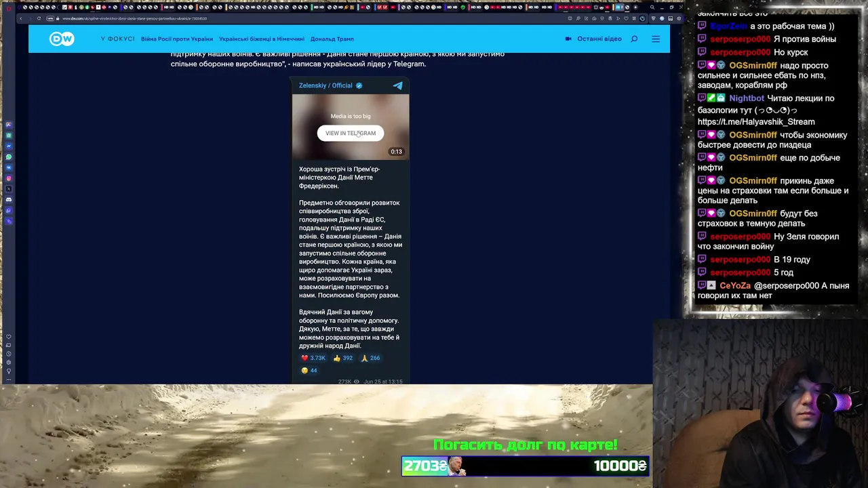
Task: Click chat message 'В 19 году'
Action: 792,260
